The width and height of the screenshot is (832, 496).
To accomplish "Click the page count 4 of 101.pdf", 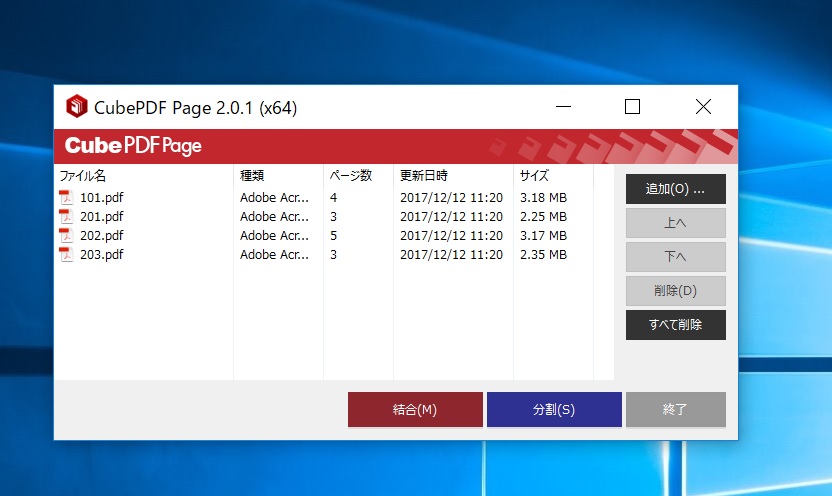I will click(x=333, y=198).
